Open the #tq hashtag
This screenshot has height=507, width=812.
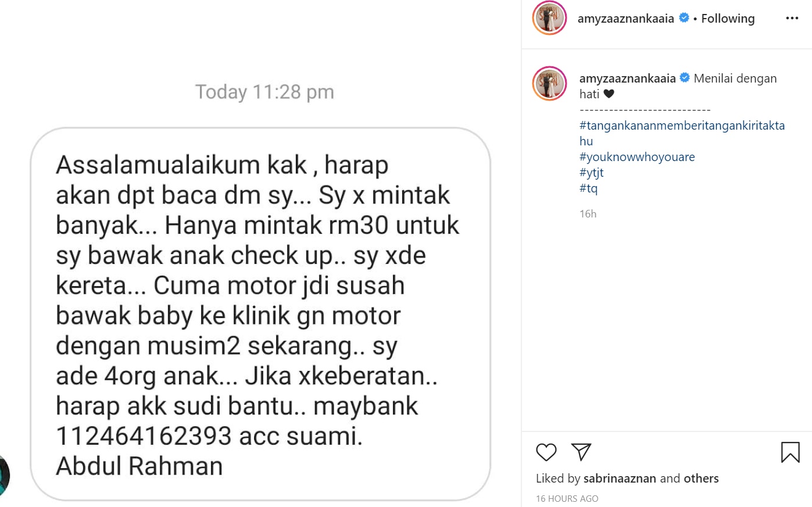coord(588,188)
